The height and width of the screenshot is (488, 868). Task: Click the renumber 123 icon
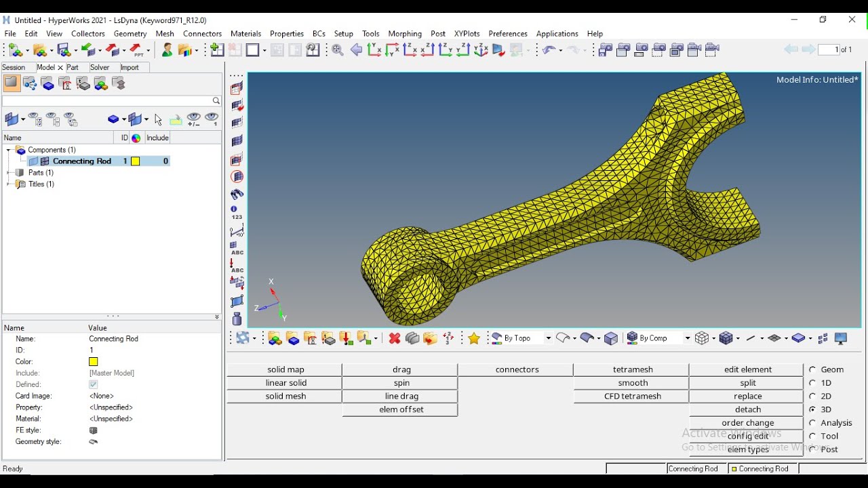[x=448, y=338]
